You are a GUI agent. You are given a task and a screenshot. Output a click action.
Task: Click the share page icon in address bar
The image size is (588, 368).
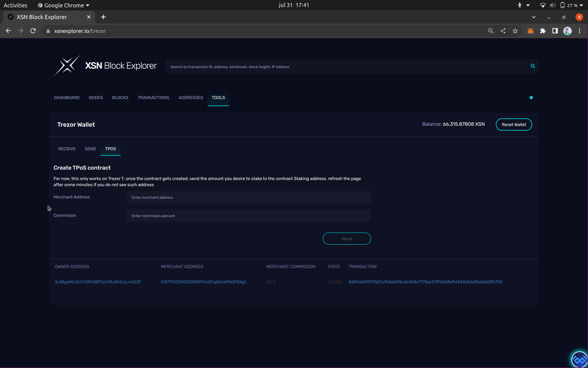click(503, 31)
